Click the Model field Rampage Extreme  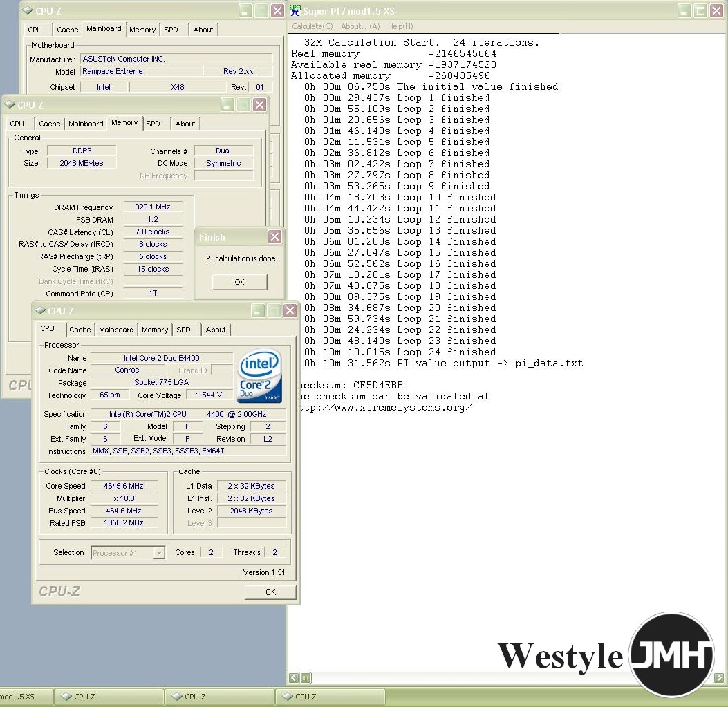pos(142,71)
